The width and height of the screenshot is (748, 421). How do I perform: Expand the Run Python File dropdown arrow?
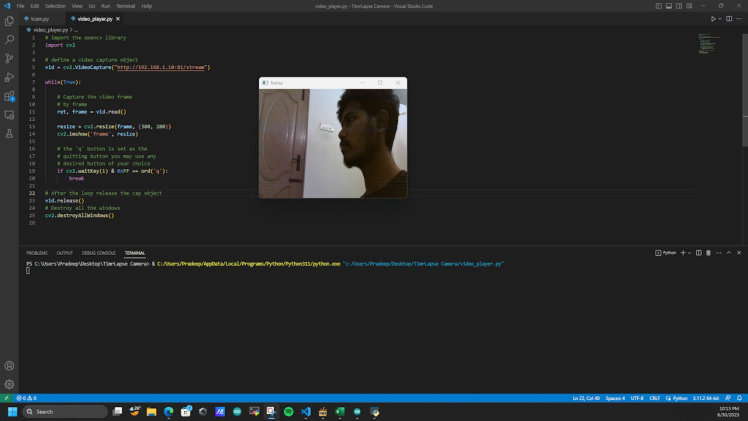point(720,18)
